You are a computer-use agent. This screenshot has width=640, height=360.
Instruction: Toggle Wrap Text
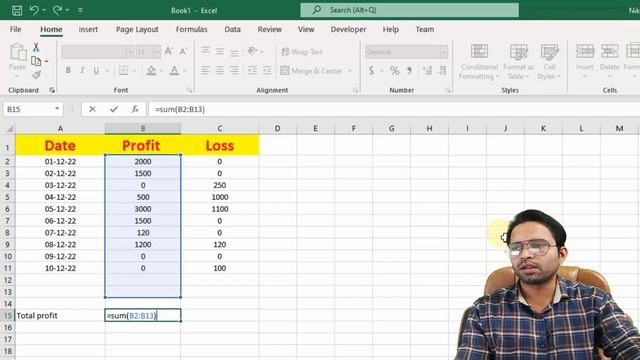click(x=302, y=52)
